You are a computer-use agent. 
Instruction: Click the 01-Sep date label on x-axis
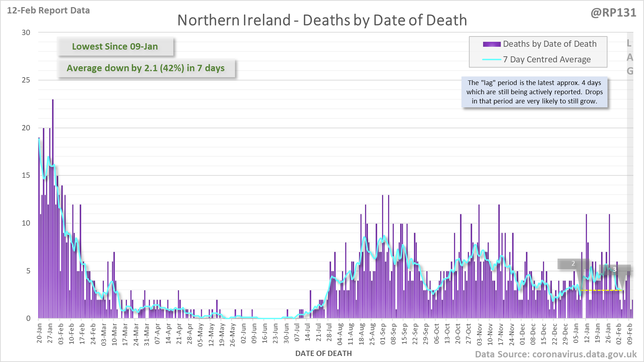coord(383,333)
